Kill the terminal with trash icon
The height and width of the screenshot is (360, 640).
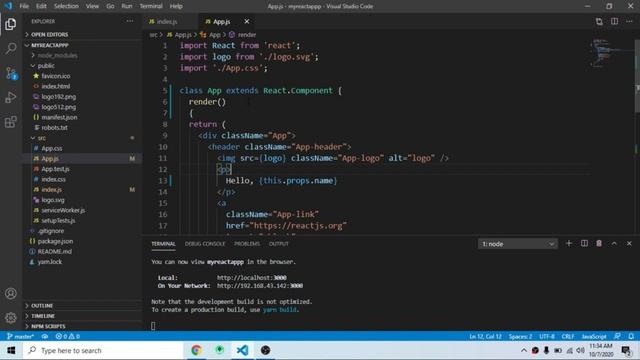599,244
